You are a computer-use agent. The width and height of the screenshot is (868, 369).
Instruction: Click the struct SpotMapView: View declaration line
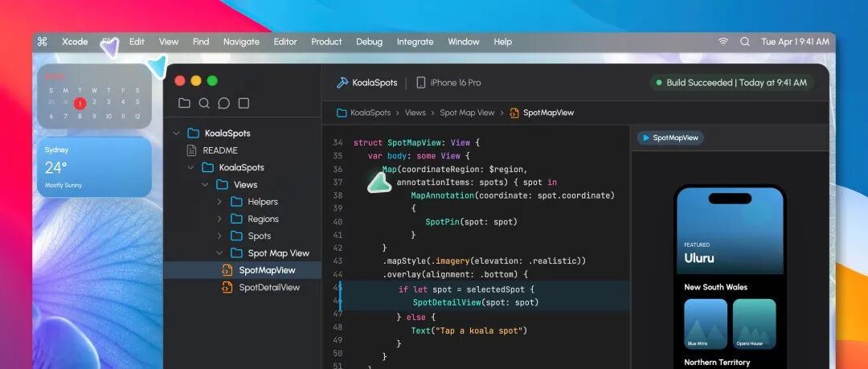[416, 142]
